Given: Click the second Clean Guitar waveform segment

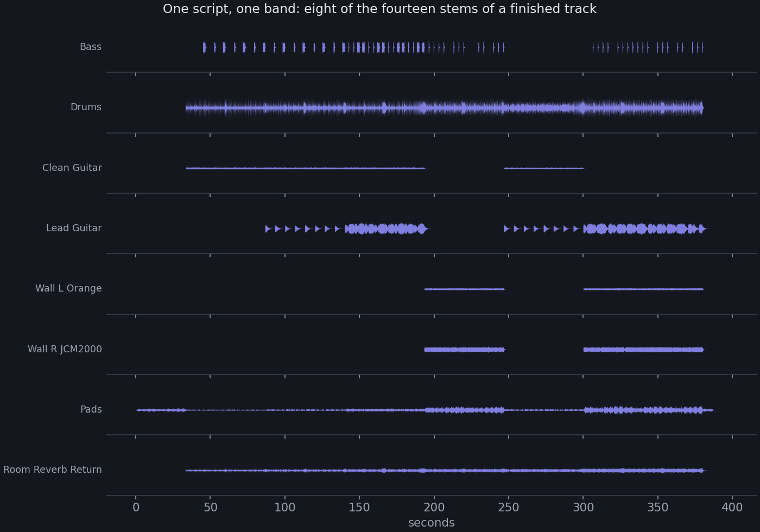Looking at the screenshot, I should 544,168.
